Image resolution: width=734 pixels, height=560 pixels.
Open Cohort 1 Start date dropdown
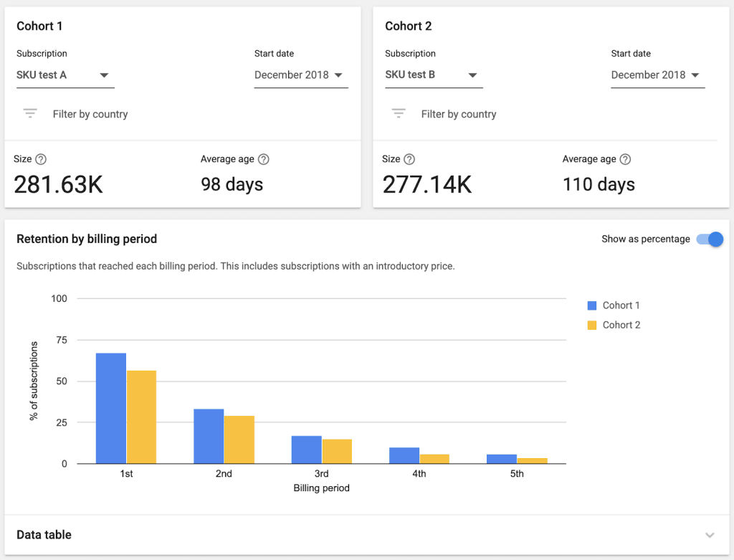(x=301, y=75)
